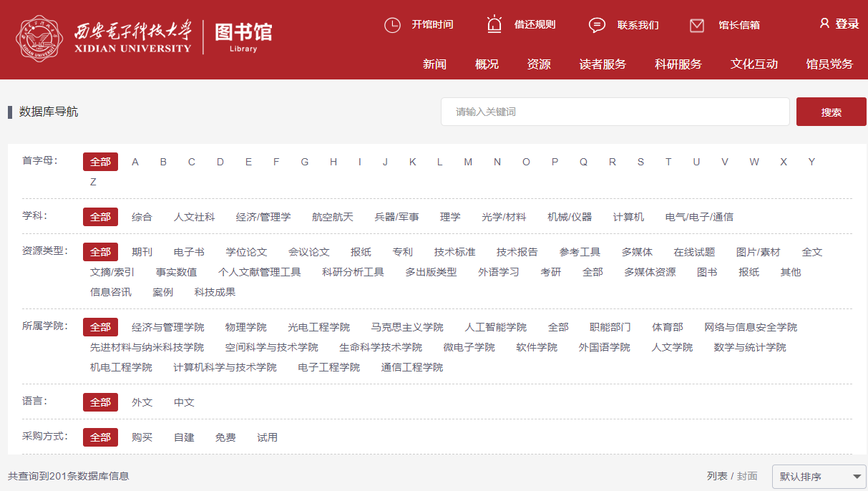This screenshot has height=491, width=868.
Task: Open the 资源 navigation menu
Action: tap(539, 64)
